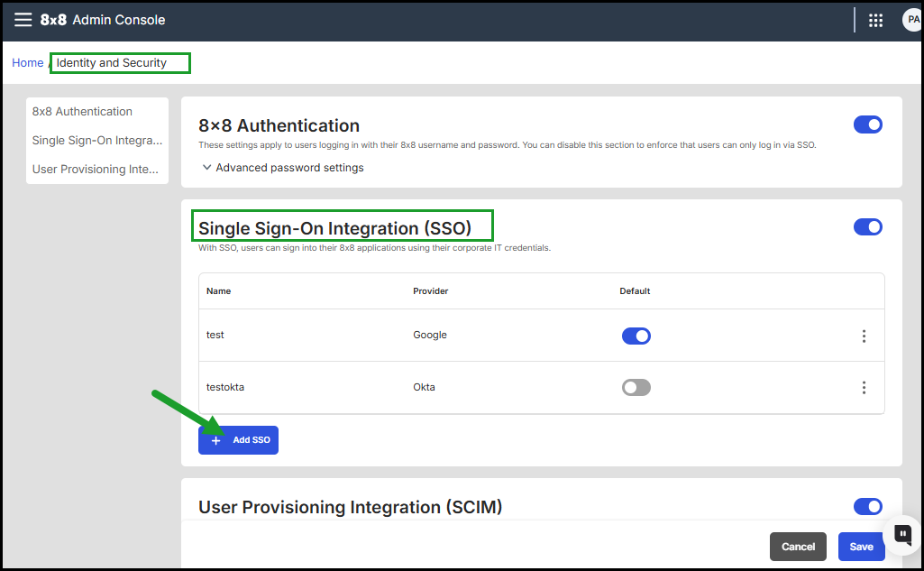Jump to Single Sign-On Integration sidebar item
Screen dimensions: 924x571
[96, 141]
